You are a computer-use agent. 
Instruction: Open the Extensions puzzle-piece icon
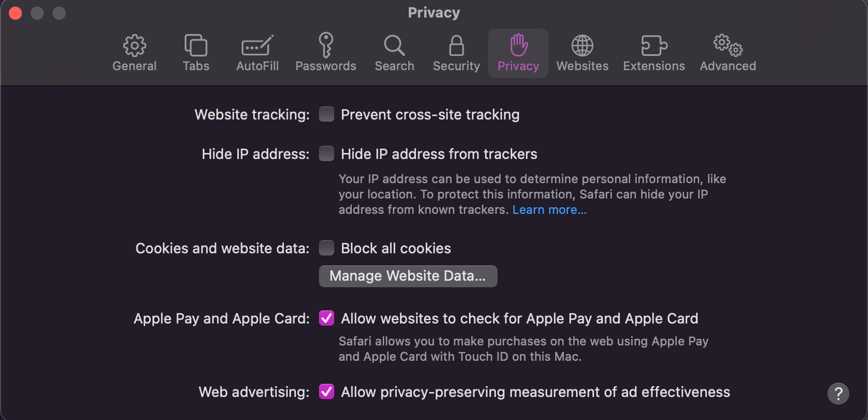click(654, 52)
